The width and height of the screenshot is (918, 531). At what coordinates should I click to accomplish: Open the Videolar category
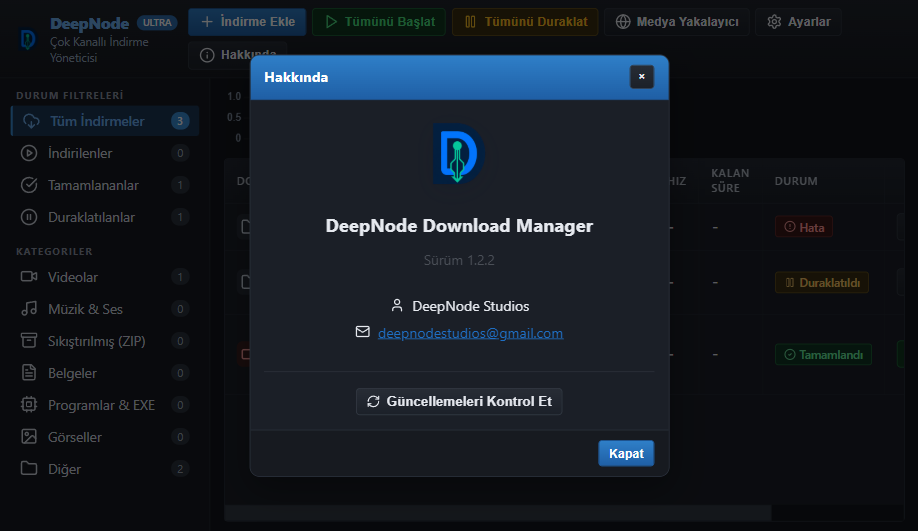click(x=105, y=277)
